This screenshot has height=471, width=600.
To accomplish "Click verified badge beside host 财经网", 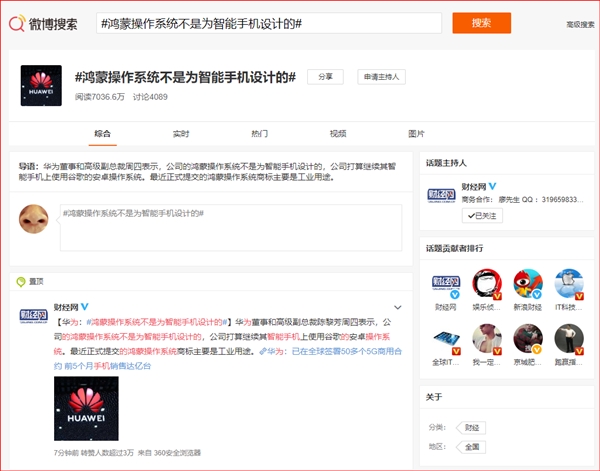I will [x=492, y=186].
